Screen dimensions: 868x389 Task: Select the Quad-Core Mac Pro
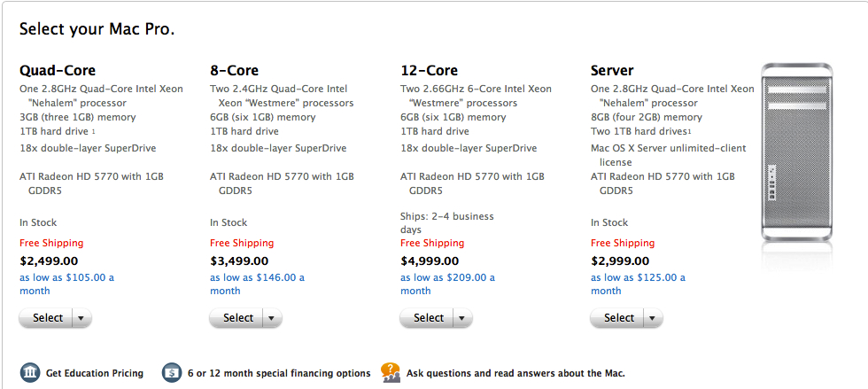[48, 318]
